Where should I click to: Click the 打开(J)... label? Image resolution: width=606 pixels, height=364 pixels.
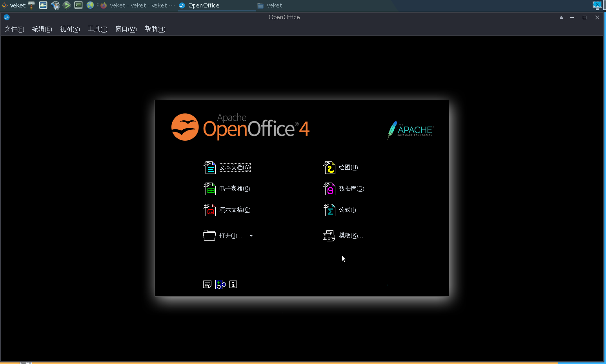(x=231, y=236)
